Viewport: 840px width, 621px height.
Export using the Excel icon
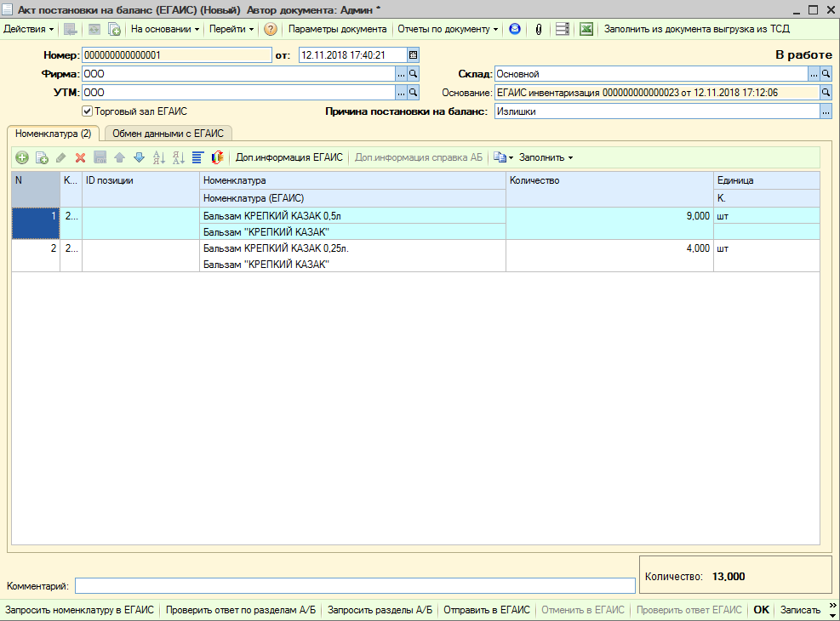click(586, 30)
